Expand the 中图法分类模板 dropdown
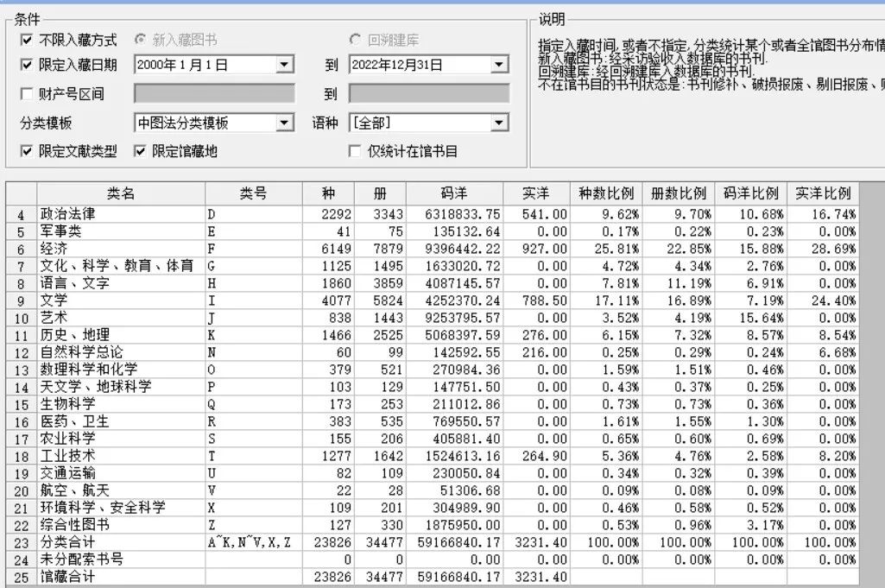The height and width of the screenshot is (588, 885). pos(284,123)
